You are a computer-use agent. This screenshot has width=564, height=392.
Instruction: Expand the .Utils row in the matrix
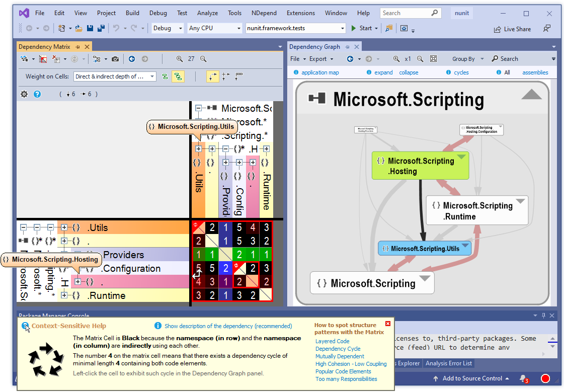tap(64, 227)
